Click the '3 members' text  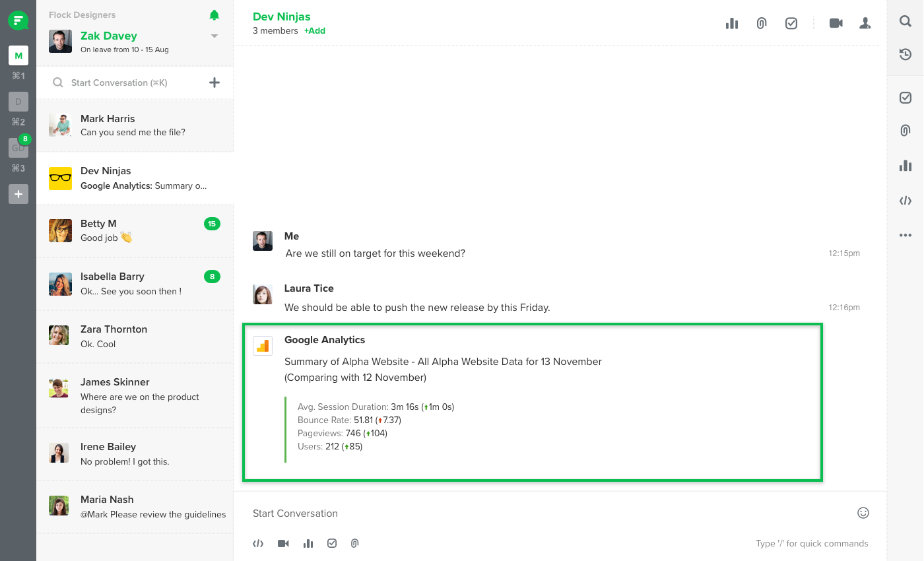(275, 31)
